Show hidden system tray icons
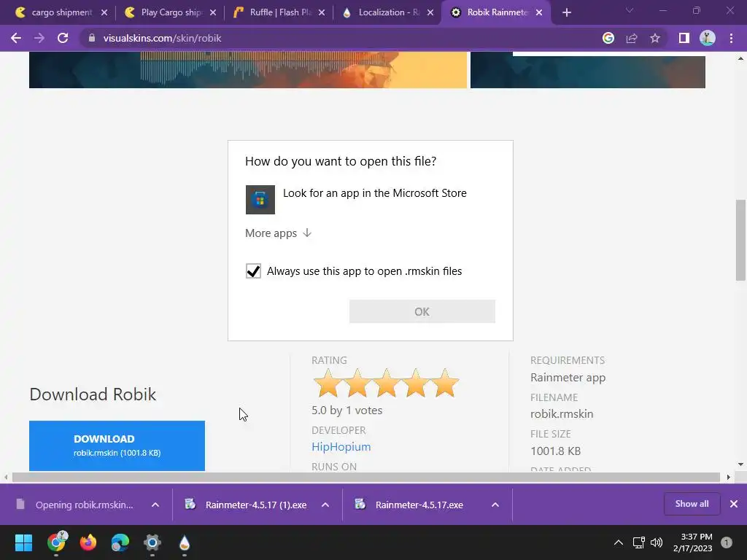The image size is (747, 560). point(619,542)
